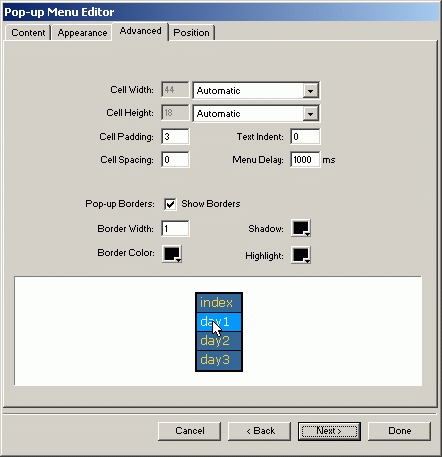The image size is (442, 457).
Task: Click the day2 item in menu preview
Action: (x=219, y=341)
